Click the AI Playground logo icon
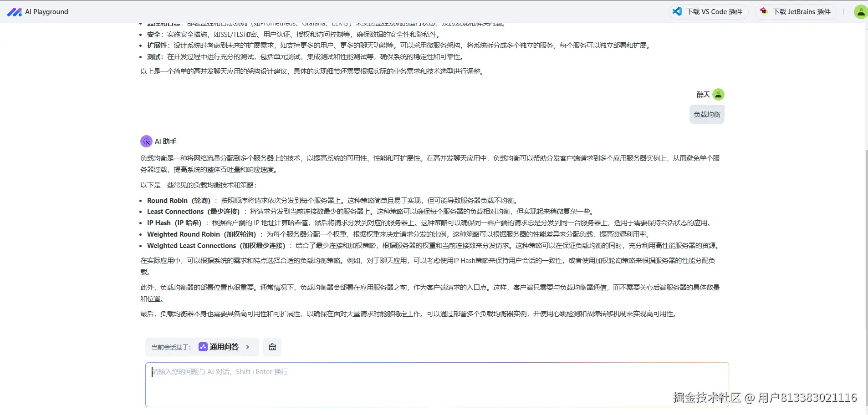This screenshot has width=868, height=415. (15, 11)
